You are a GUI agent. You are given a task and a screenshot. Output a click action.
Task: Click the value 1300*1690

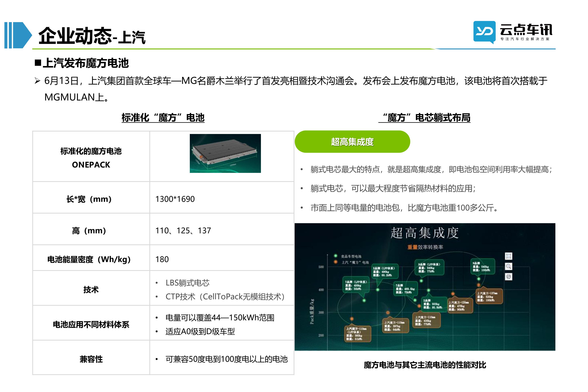pyautogui.click(x=175, y=199)
